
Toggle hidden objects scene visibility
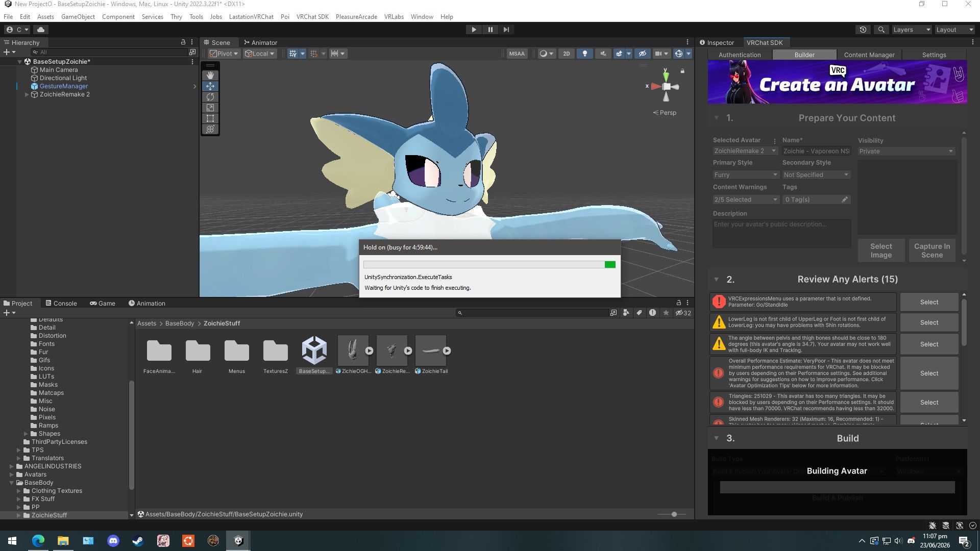click(643, 54)
